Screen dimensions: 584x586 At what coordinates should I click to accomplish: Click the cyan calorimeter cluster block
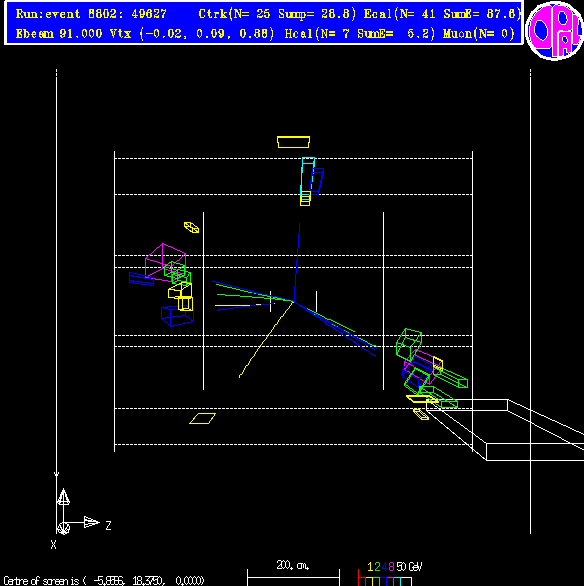(x=307, y=175)
